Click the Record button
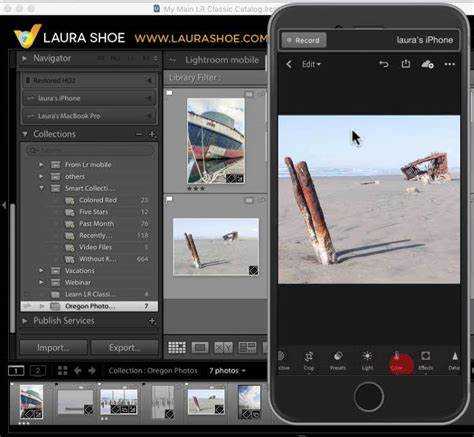474x437 pixels. (304, 40)
